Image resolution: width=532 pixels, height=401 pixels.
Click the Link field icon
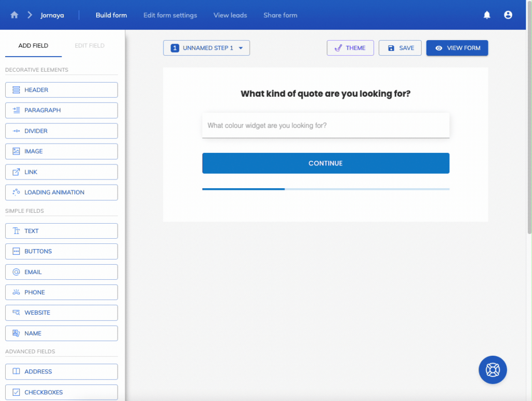click(x=16, y=172)
